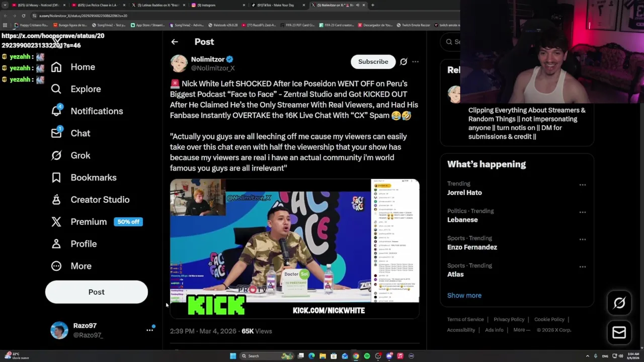Show more trending topics
The height and width of the screenshot is (362, 644).
tap(464, 295)
